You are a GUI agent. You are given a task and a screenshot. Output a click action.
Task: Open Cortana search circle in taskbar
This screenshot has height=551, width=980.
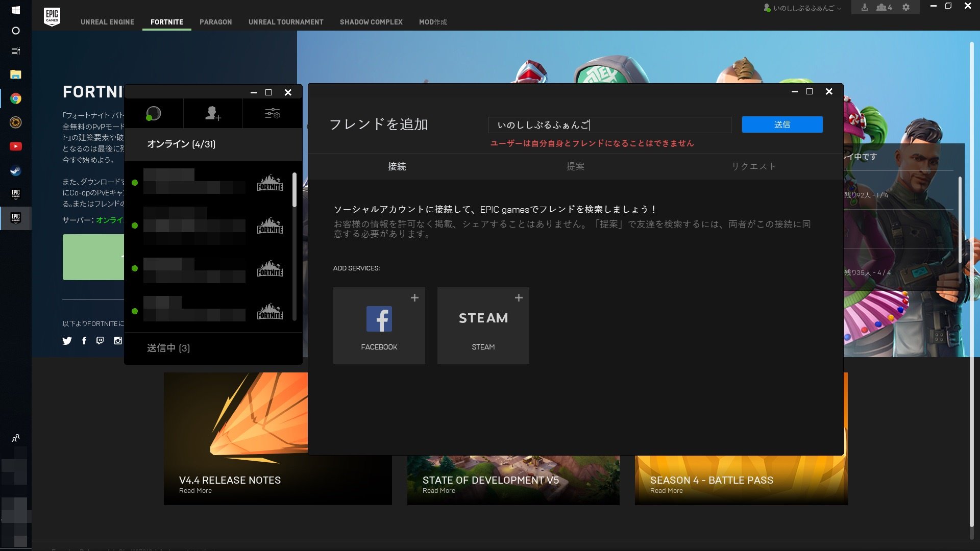coord(16,31)
